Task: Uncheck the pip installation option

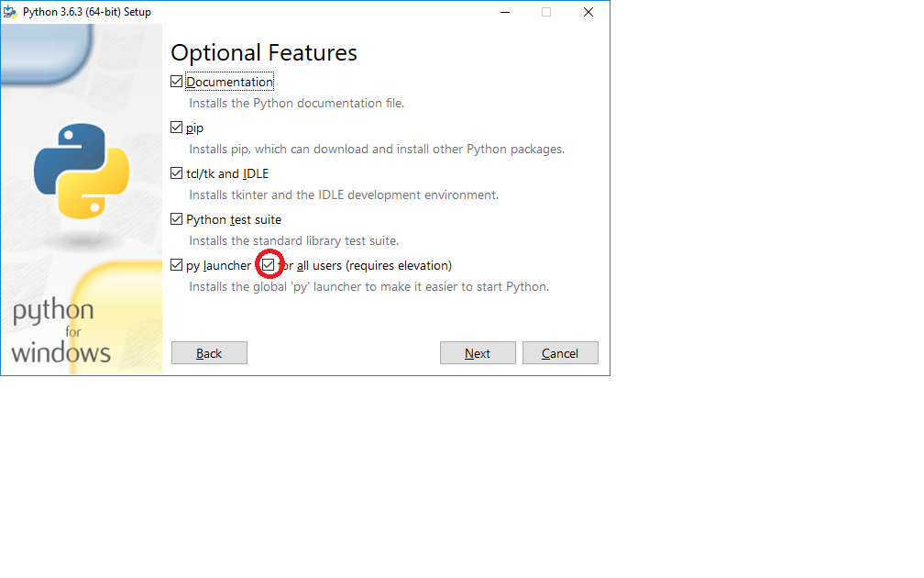Action: pyautogui.click(x=176, y=127)
